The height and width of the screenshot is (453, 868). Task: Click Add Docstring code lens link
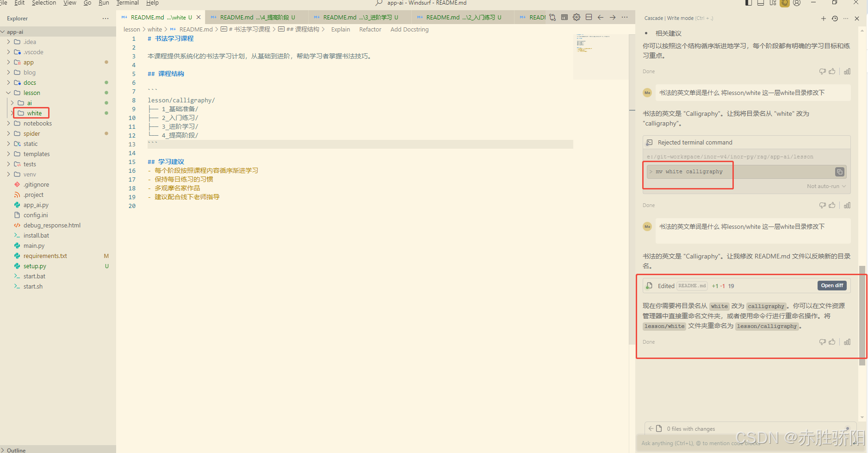(409, 29)
